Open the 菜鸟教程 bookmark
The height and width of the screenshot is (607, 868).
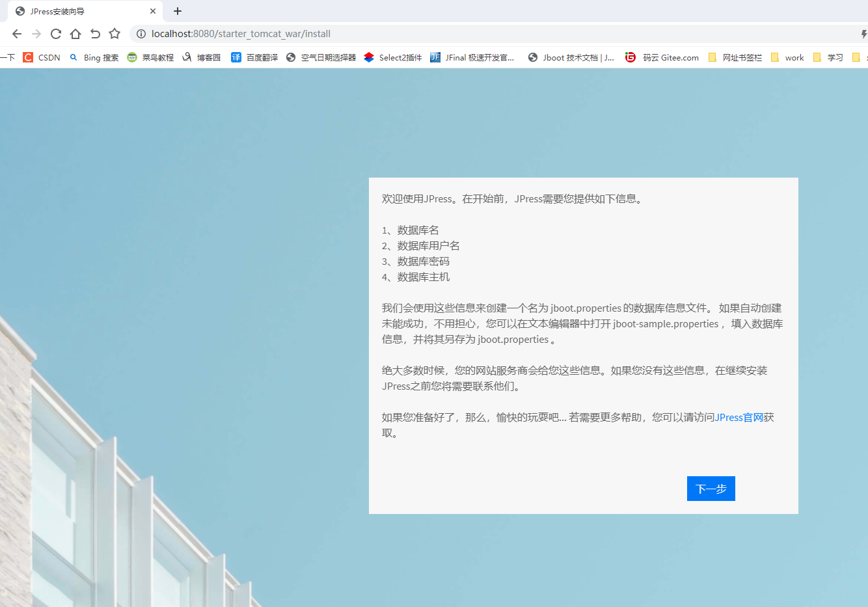pyautogui.click(x=150, y=57)
